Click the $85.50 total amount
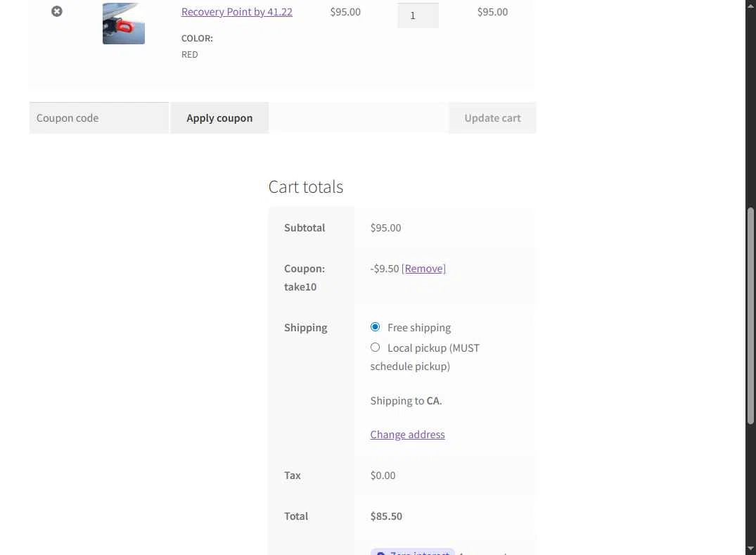 coord(386,516)
